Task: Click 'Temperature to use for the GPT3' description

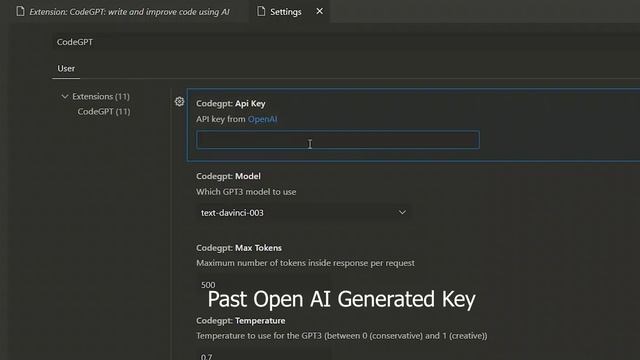Action: click(342, 336)
